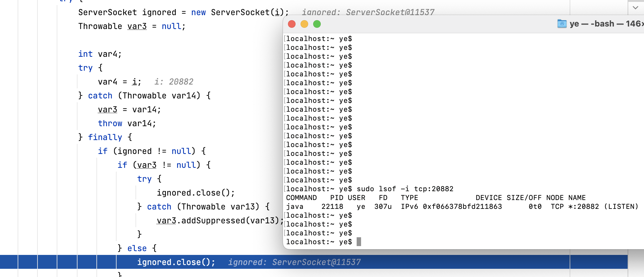Image resolution: width=644 pixels, height=277 pixels.
Task: Click the 'java' entry in lsof output
Action: (295, 207)
